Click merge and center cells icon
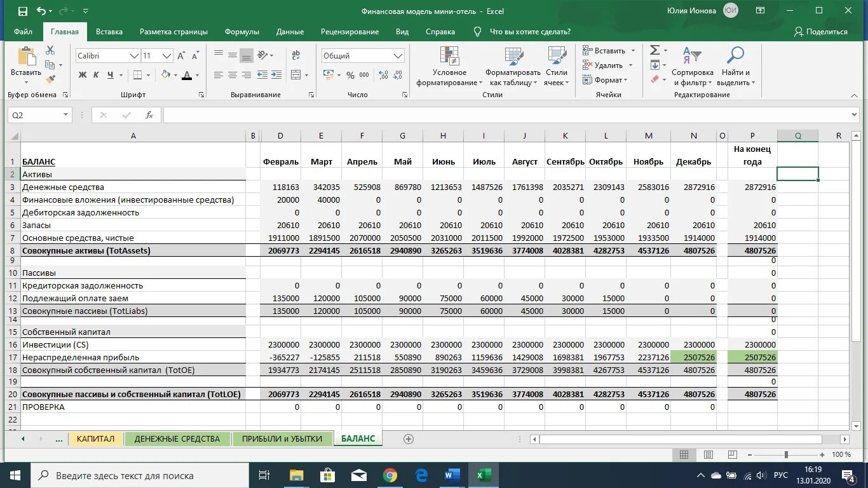868x488 pixels. pos(296,75)
